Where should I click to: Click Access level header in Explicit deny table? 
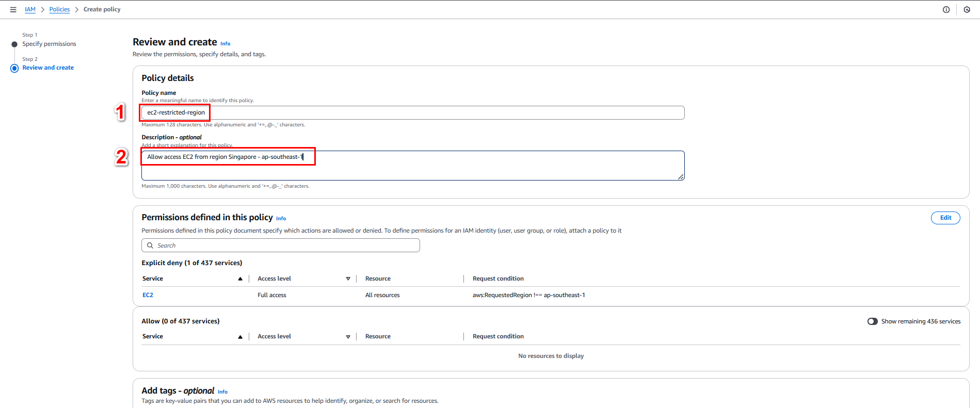[x=274, y=279]
